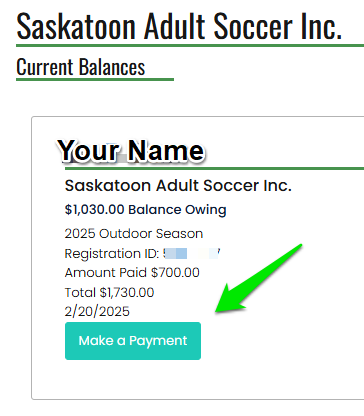Image resolution: width=364 pixels, height=416 pixels.
Task: Select the blurred Registration ID number
Action: pos(191,254)
